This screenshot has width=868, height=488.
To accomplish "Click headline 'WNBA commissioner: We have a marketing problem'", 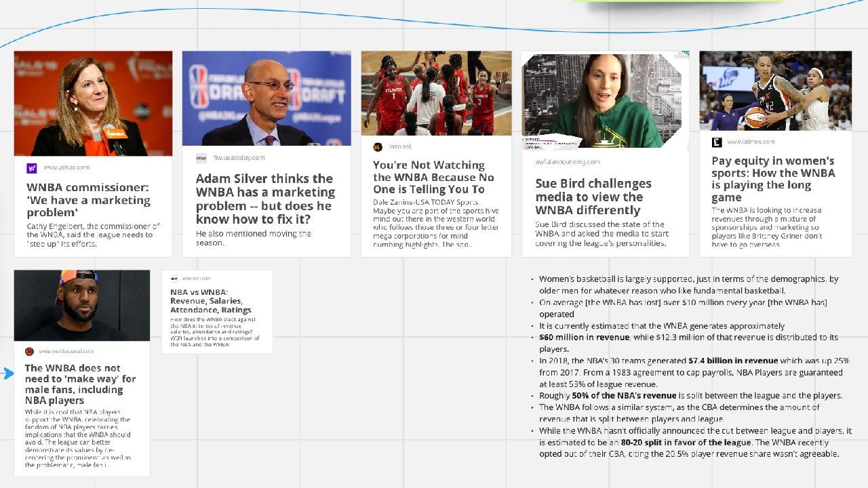I will (89, 200).
